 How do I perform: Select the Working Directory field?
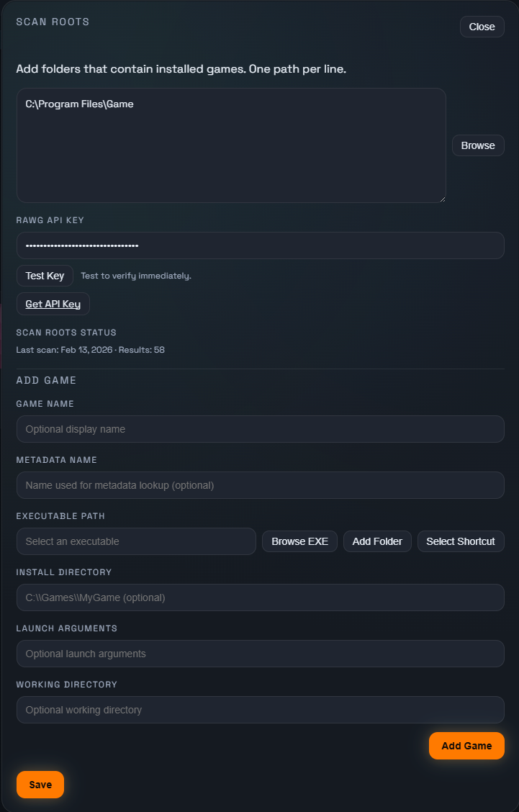coord(260,710)
